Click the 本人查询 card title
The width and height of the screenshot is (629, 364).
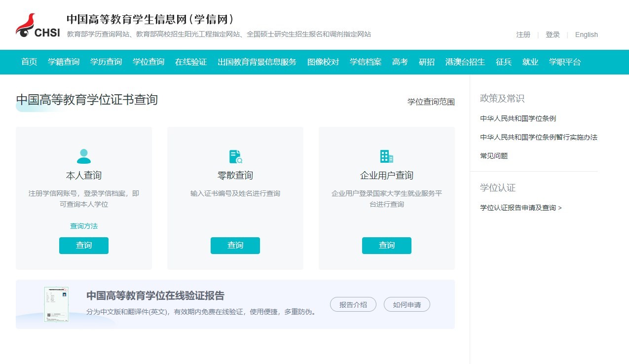pyautogui.click(x=84, y=176)
